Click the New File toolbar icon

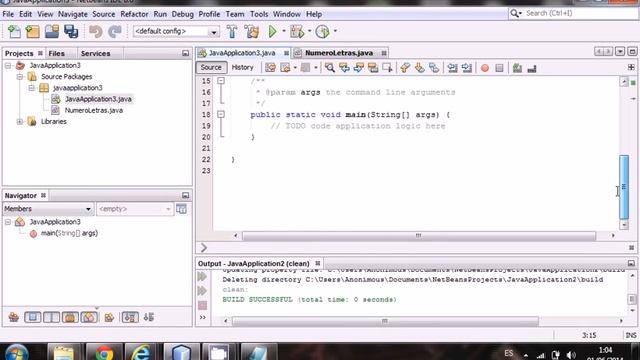coord(14,31)
